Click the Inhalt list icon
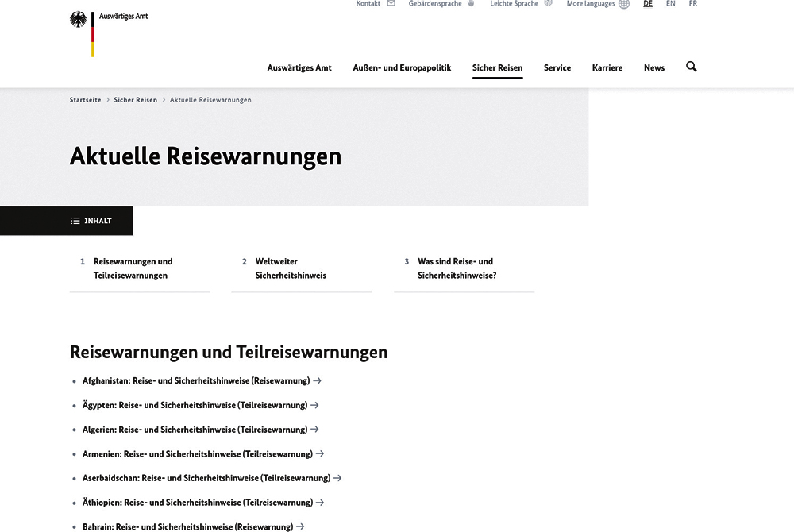Image resolution: width=794 pixels, height=532 pixels. (x=75, y=221)
